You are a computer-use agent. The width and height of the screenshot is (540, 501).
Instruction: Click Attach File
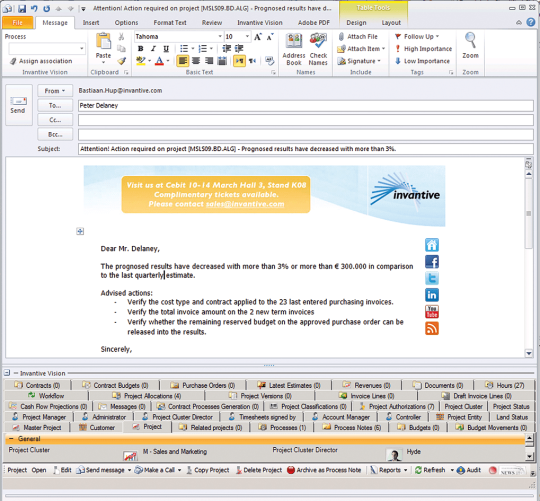pos(358,36)
